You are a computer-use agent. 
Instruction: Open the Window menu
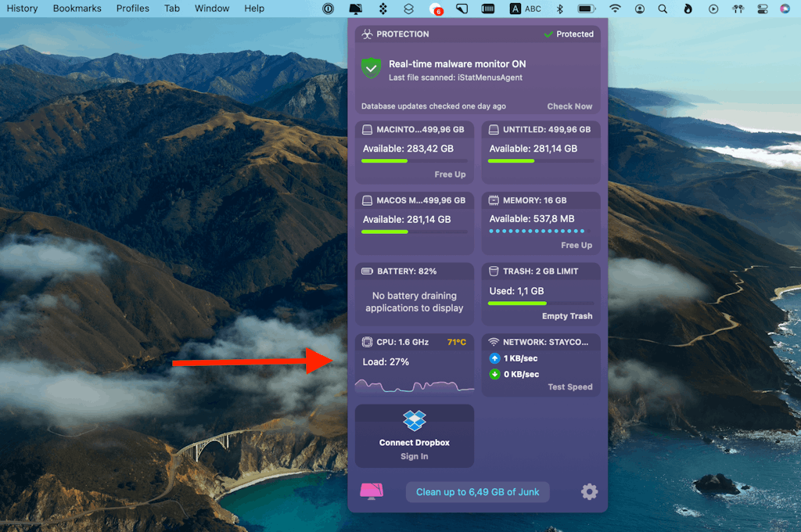(x=211, y=9)
